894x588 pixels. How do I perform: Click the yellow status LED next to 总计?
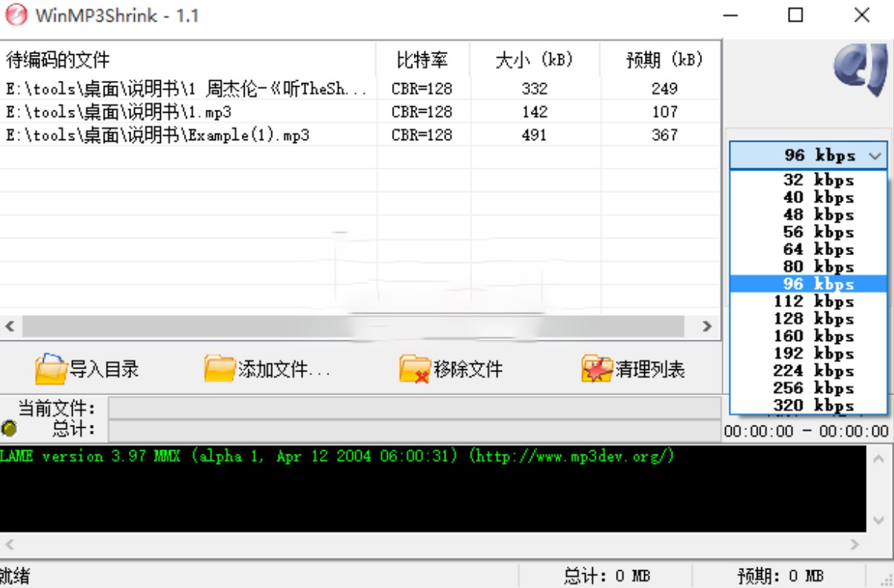click(8, 426)
